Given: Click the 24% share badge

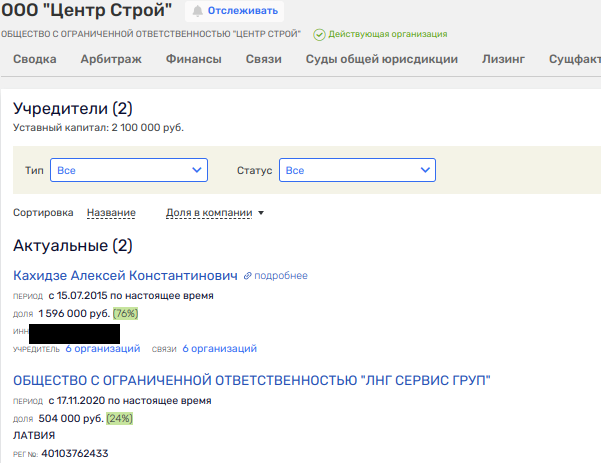Looking at the screenshot, I should [x=120, y=419].
